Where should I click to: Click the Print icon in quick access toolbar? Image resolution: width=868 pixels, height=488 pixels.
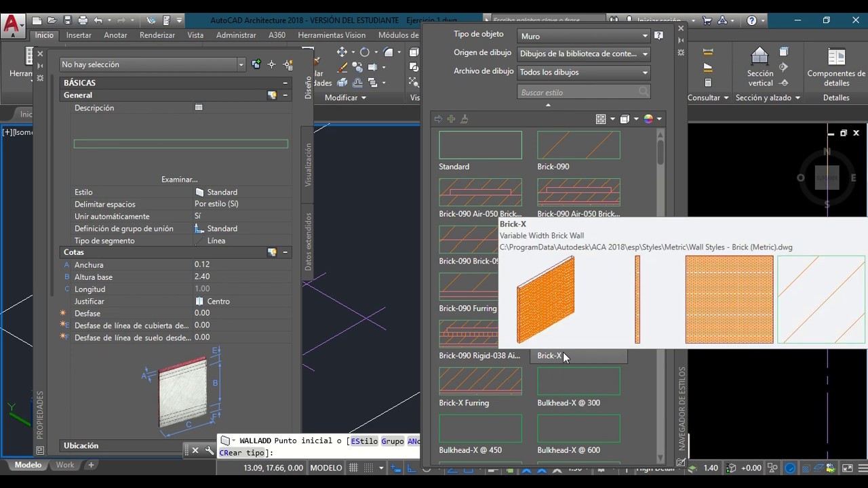83,21
